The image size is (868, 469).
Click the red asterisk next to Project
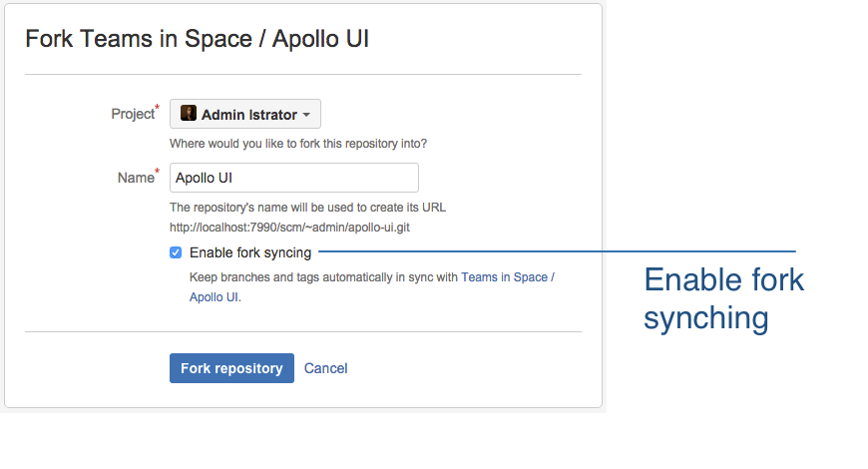157,107
